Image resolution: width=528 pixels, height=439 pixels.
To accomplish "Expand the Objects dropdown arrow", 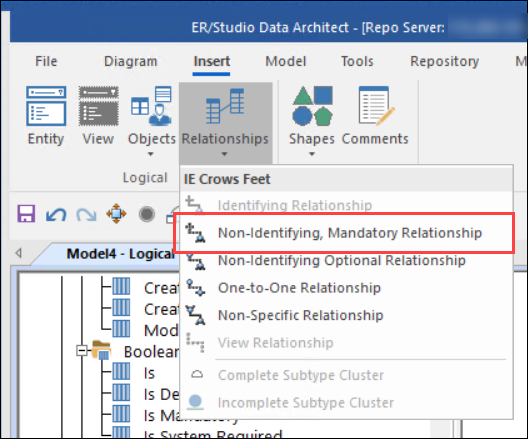I will coord(151,154).
